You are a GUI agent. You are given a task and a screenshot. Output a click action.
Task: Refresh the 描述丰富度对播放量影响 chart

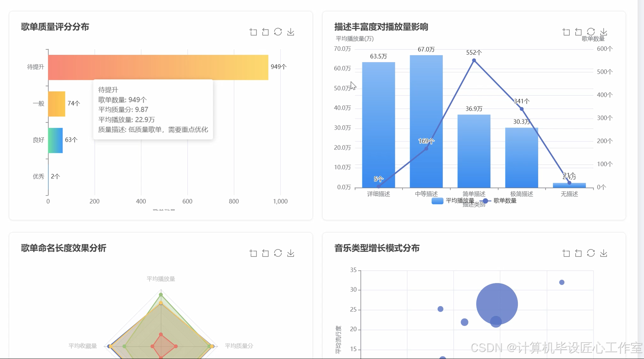point(591,32)
